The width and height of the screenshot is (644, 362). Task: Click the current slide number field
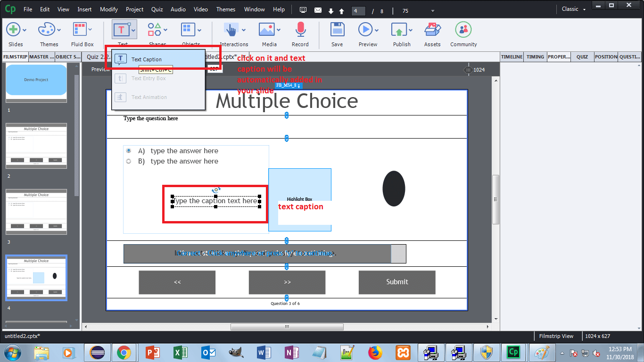pyautogui.click(x=358, y=10)
